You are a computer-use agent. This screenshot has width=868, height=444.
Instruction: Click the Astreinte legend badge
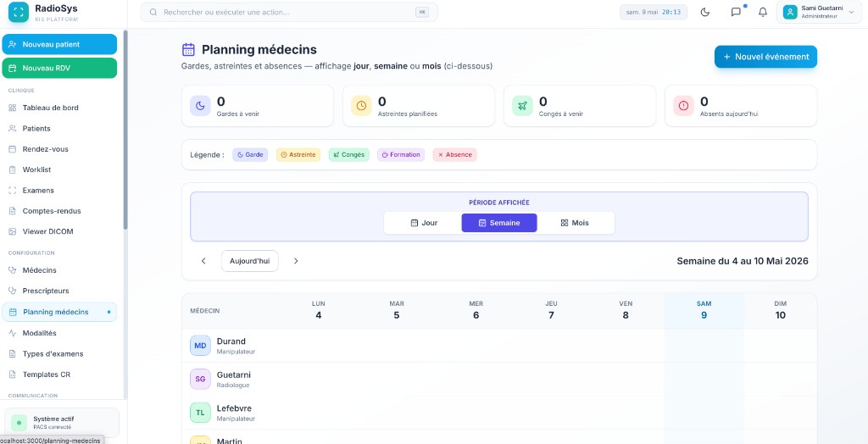click(298, 155)
